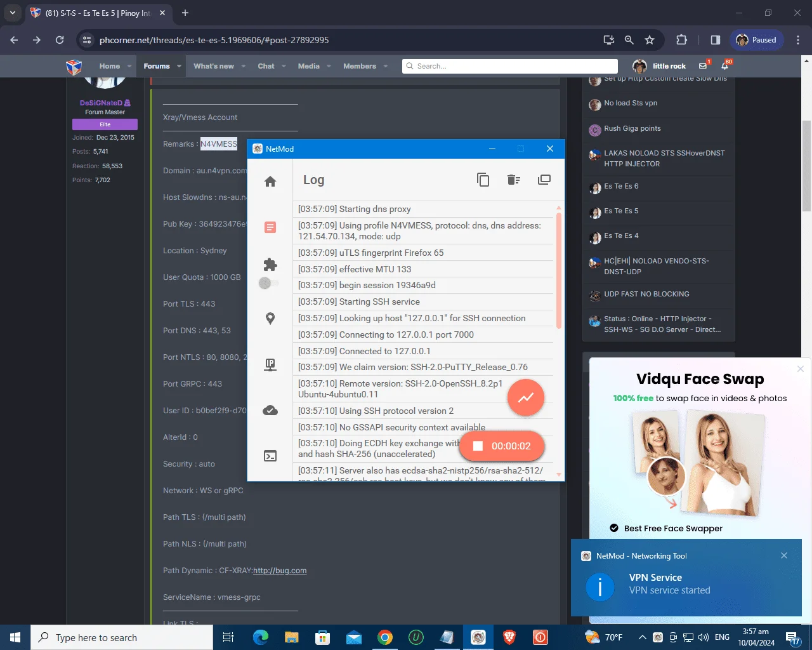Image resolution: width=812 pixels, height=650 pixels.
Task: Clear the NetMod log with trash icon
Action: pos(514,180)
